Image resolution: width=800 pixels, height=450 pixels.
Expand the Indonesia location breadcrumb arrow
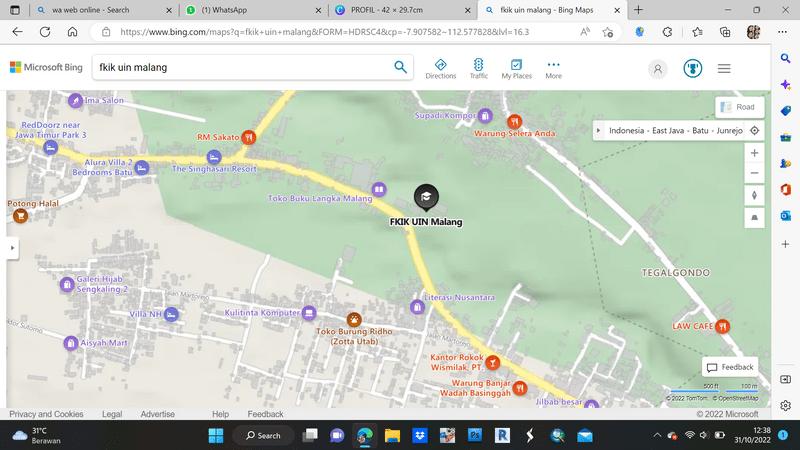598,131
